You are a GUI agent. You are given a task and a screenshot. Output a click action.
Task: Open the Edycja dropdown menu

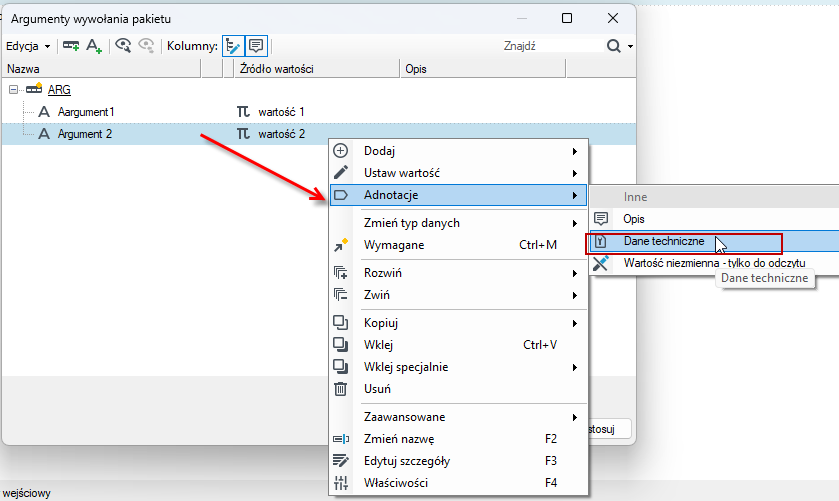pos(28,46)
